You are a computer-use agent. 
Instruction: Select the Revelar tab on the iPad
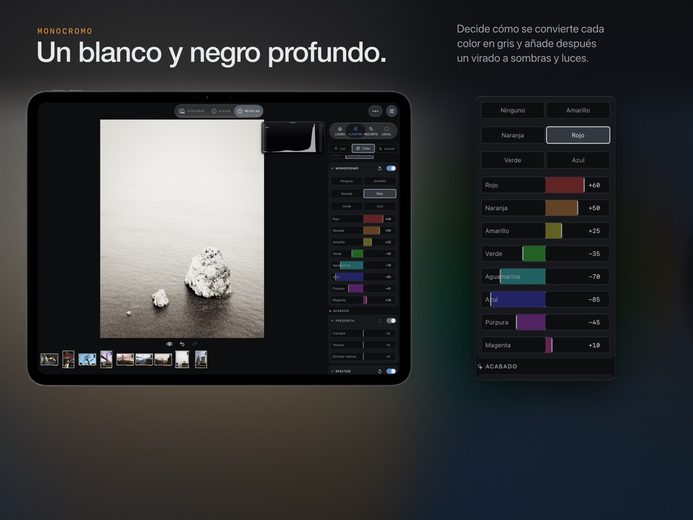pos(248,111)
